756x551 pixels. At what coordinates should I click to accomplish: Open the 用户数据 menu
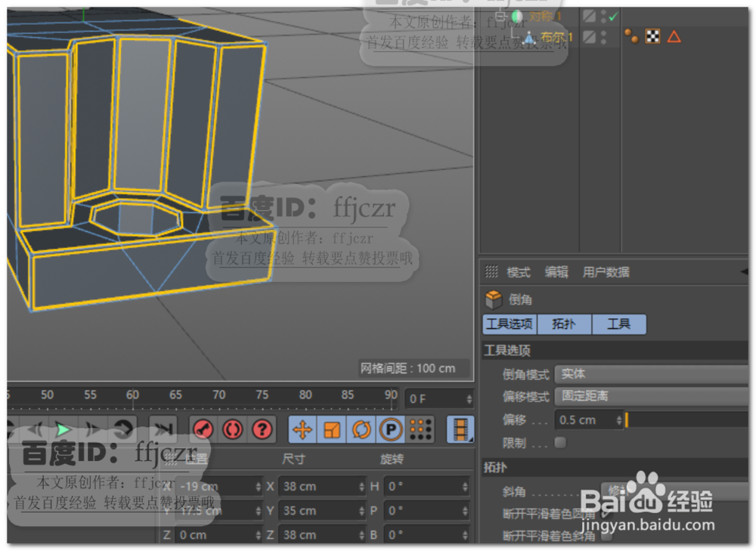pos(606,272)
